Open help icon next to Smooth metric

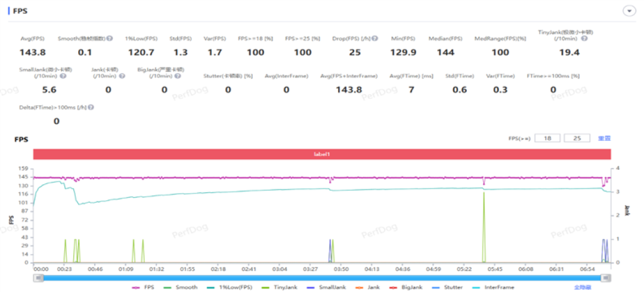[x=110, y=38]
